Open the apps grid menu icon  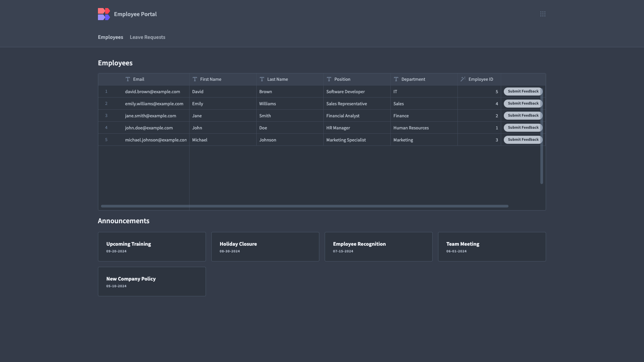coord(543,14)
